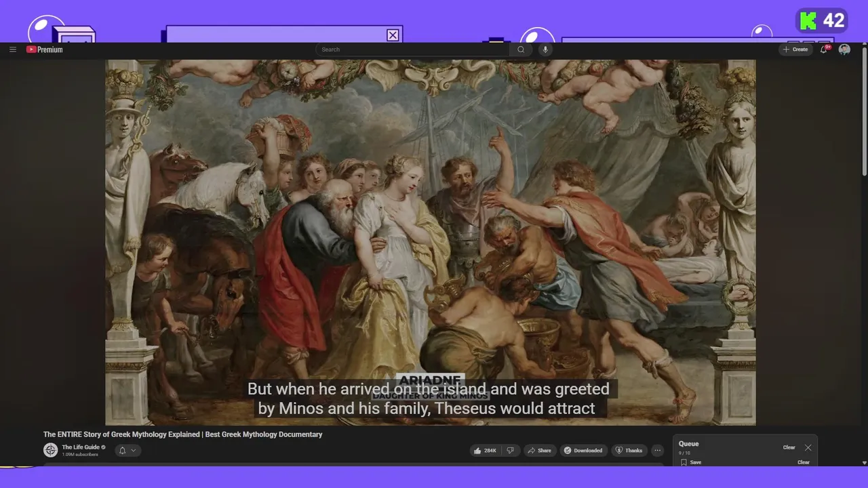Expand subscription notification bell dropdown
This screenshot has width=868, height=488.
click(127, 450)
